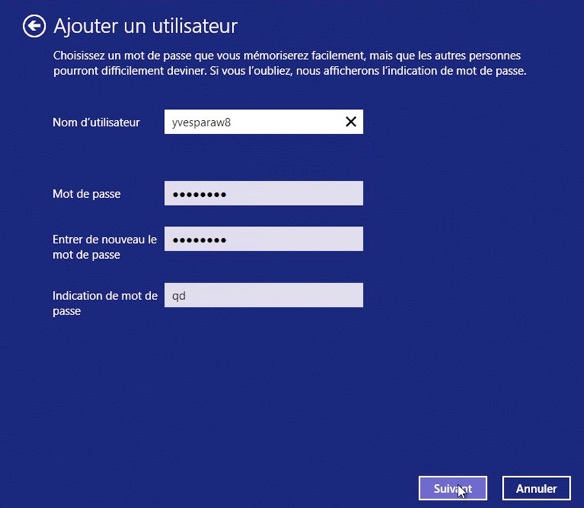Continue with the Suivant button
Screen dimensions: 584x508
click(453, 488)
